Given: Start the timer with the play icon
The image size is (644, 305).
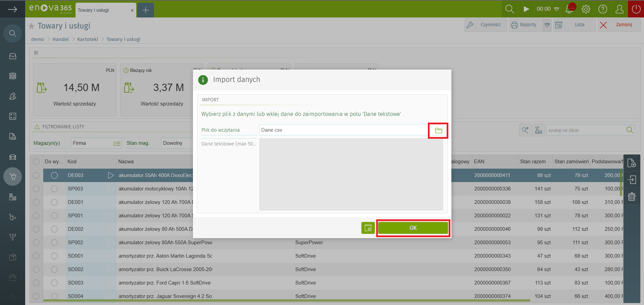Looking at the screenshot, I should point(526,9).
